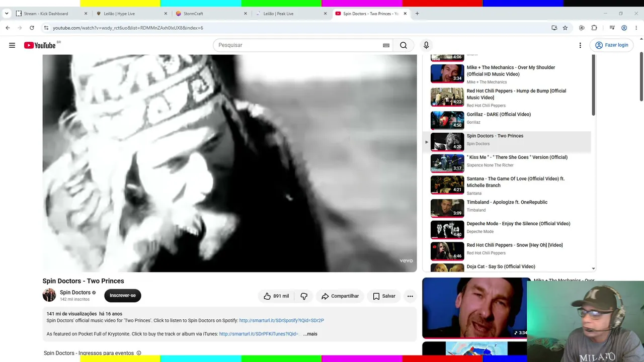Open a new browser tab
This screenshot has width=644, height=362.
[x=417, y=14]
